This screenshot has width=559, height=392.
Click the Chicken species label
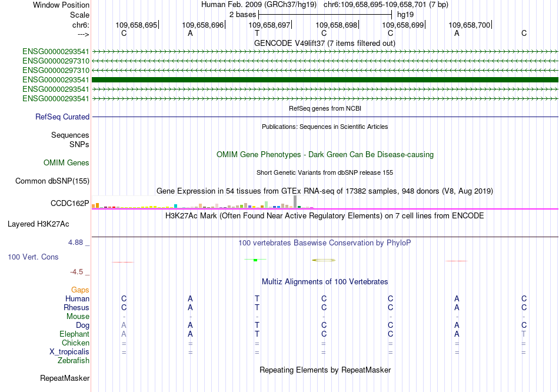pos(75,343)
